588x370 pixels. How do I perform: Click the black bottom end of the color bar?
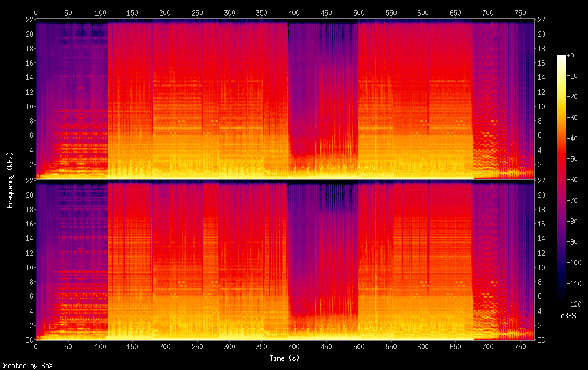(562, 301)
